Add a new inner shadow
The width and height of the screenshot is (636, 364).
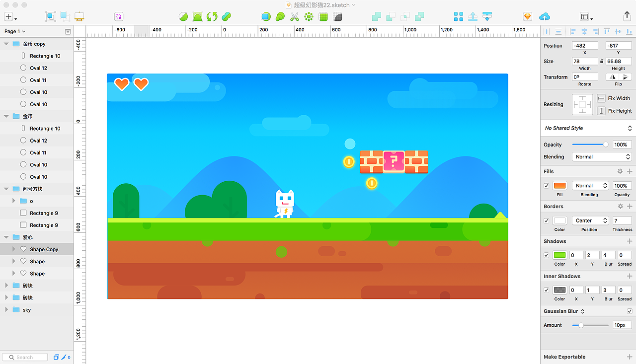point(630,276)
